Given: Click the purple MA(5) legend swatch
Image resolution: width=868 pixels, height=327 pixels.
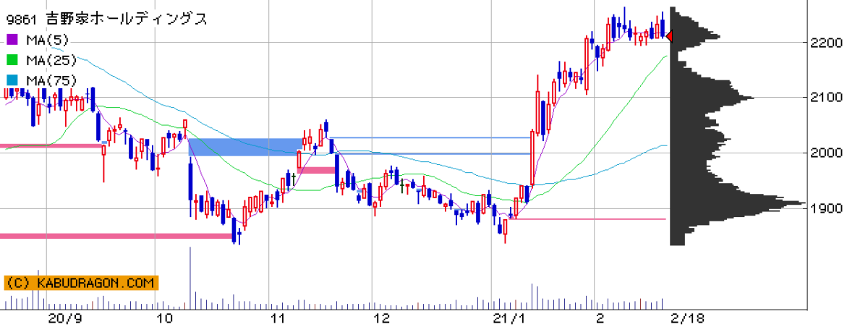Looking at the screenshot, I should coord(12,40).
